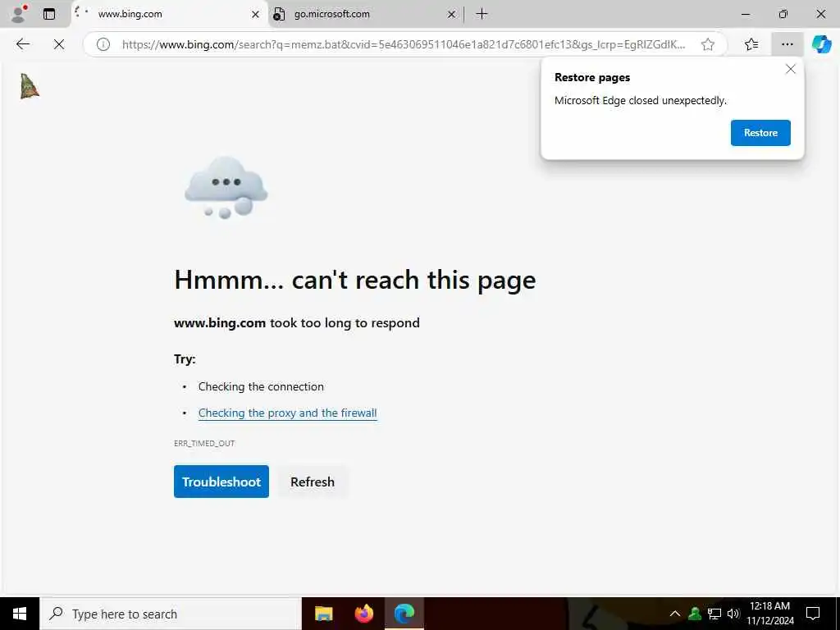Click the Edge taskbar icon

coord(404,614)
